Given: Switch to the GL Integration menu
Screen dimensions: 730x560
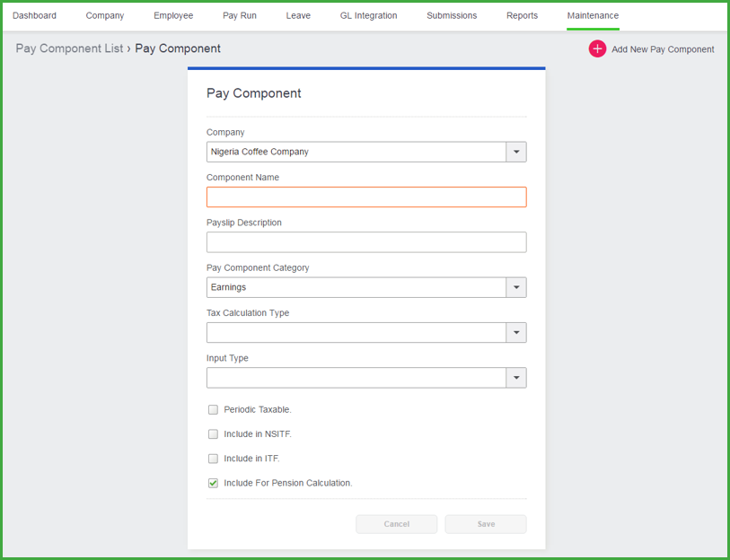Looking at the screenshot, I should point(368,15).
